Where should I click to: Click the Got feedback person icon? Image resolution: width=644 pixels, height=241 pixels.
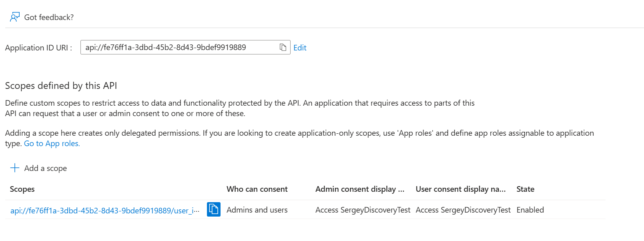(x=15, y=17)
